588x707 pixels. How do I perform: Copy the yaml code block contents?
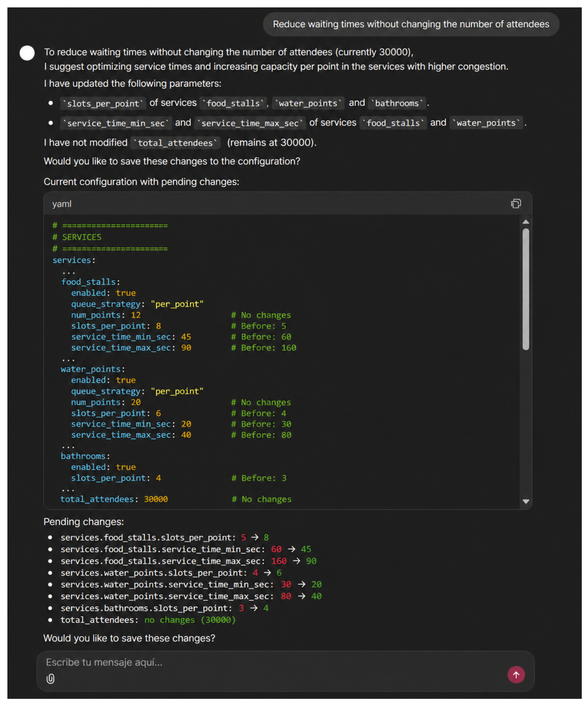[x=516, y=204]
